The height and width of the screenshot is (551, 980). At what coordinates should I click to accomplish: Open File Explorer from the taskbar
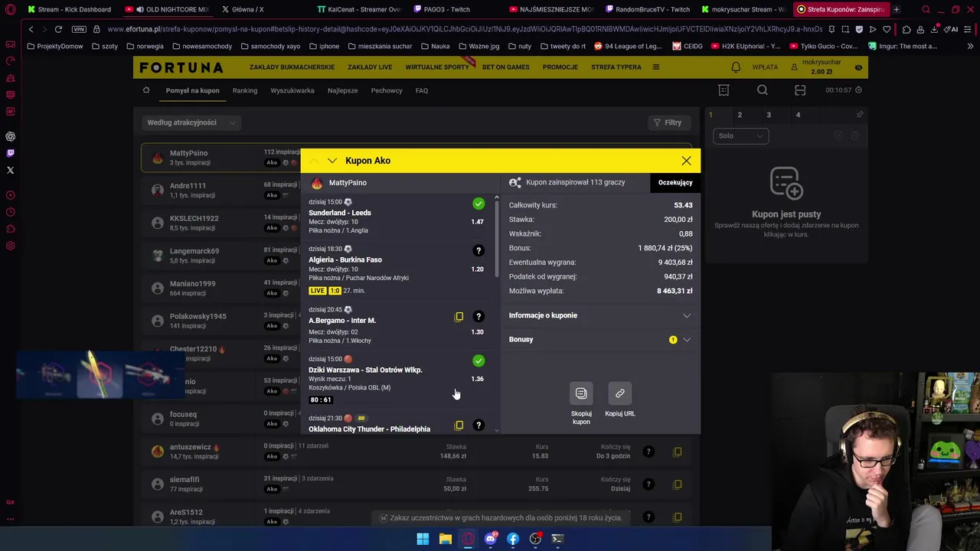pos(445,539)
